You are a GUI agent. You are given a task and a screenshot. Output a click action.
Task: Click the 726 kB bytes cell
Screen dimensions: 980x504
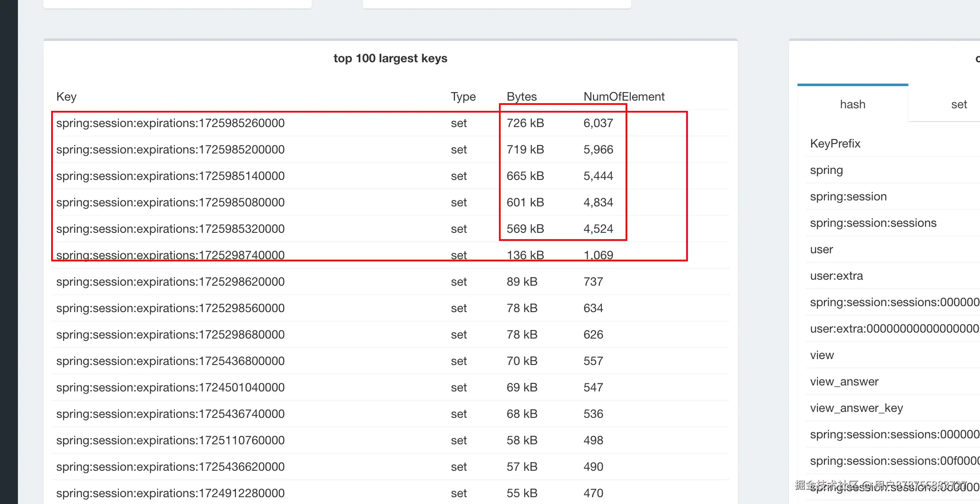525,123
